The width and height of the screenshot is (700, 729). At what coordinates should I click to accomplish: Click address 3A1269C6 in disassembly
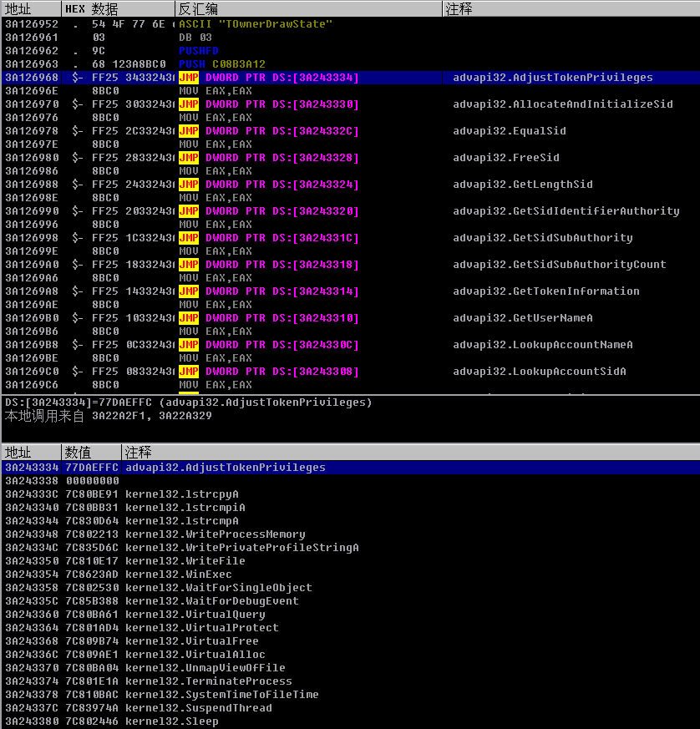[x=32, y=385]
